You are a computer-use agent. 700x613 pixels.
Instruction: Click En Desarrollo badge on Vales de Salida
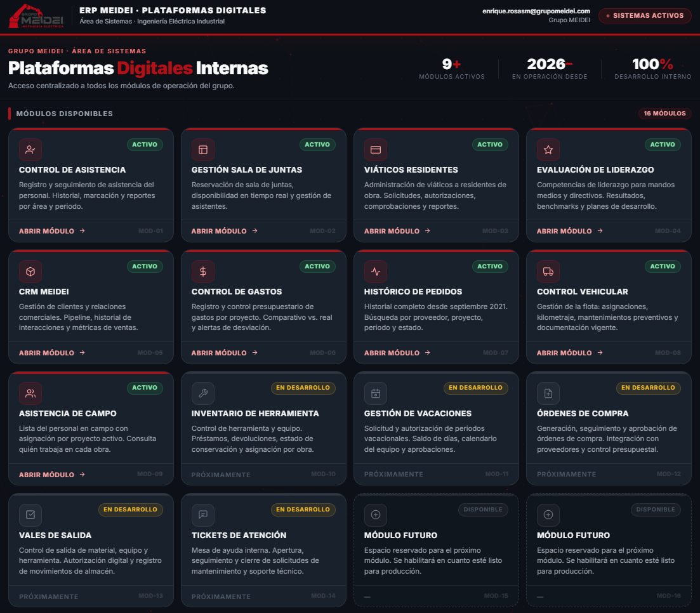[130, 510]
